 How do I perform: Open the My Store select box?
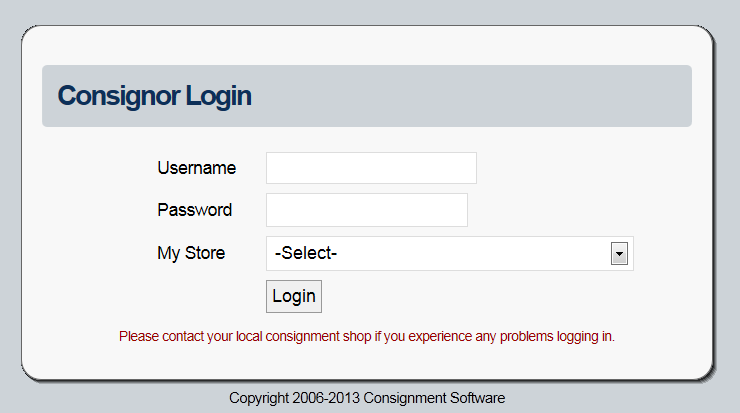tap(440, 254)
